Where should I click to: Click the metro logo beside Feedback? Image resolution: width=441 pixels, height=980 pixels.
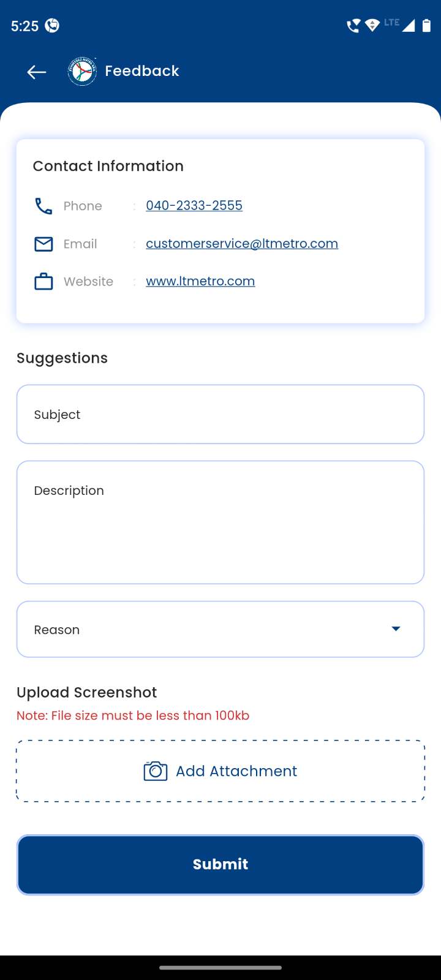(82, 72)
